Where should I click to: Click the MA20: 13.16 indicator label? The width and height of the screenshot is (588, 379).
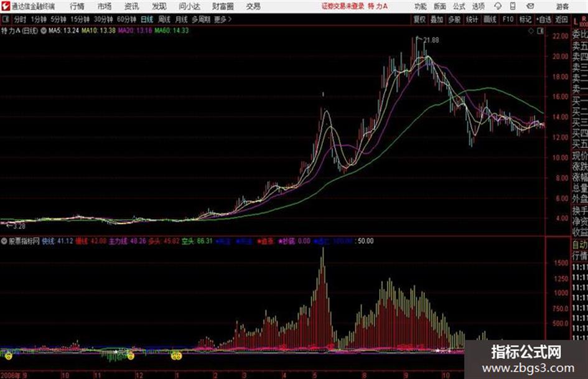point(135,30)
